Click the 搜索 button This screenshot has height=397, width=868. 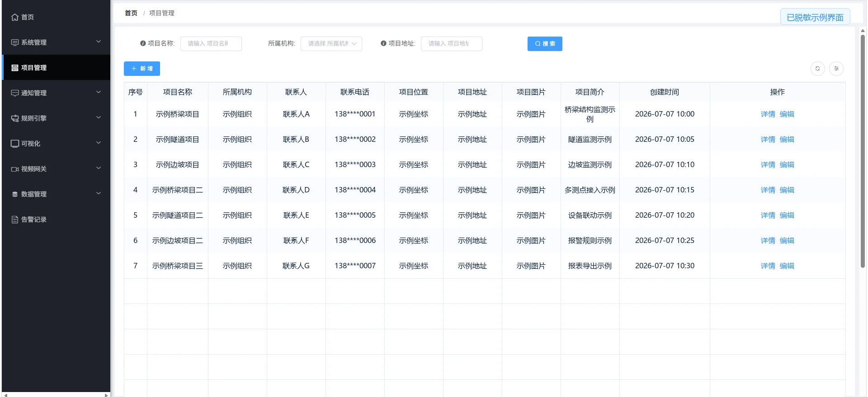[x=545, y=44]
